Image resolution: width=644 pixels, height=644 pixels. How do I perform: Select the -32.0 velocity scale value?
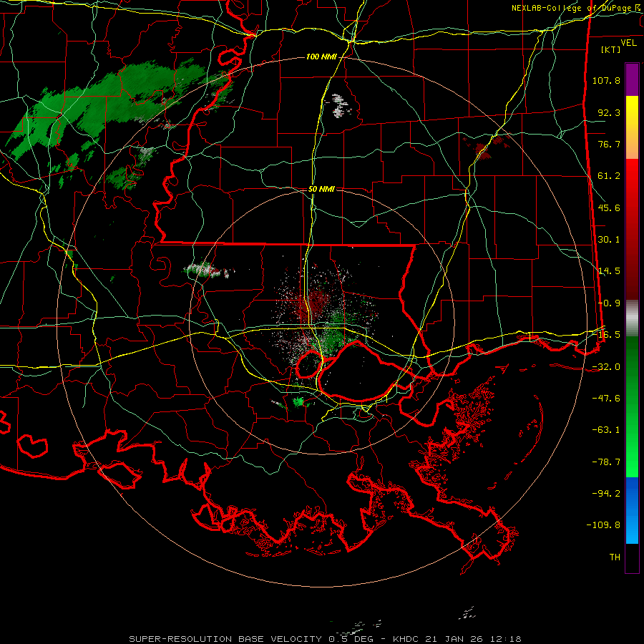pyautogui.click(x=606, y=367)
